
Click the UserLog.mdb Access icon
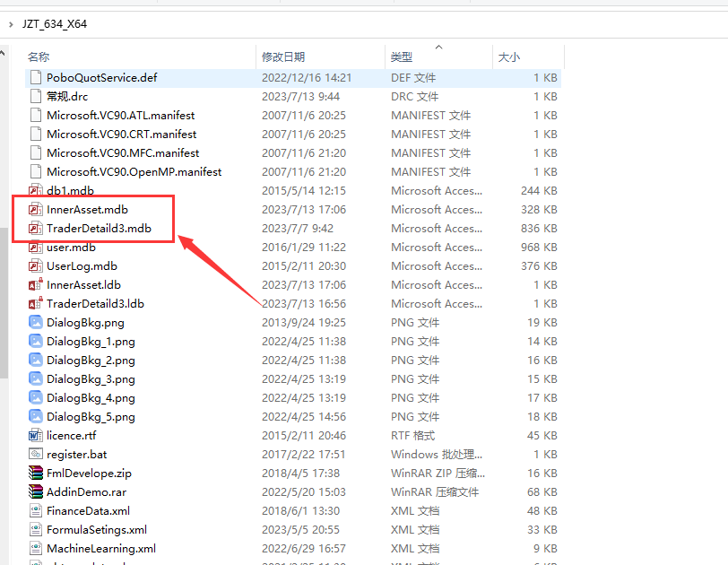coord(36,266)
